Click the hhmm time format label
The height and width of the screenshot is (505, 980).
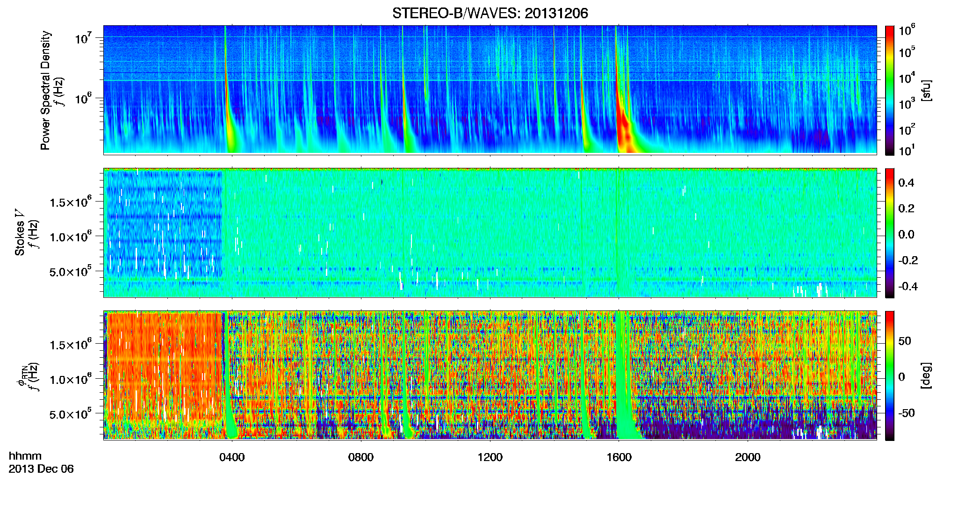25,456
